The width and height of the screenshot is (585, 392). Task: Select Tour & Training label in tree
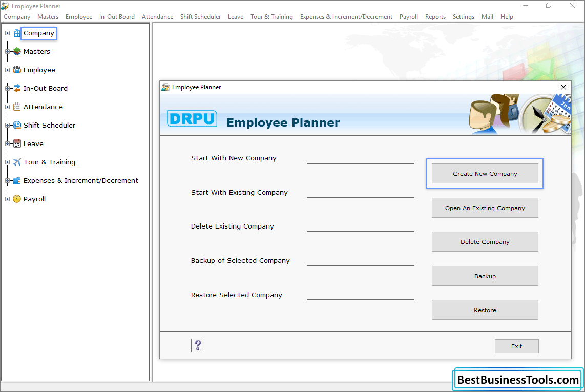click(49, 162)
